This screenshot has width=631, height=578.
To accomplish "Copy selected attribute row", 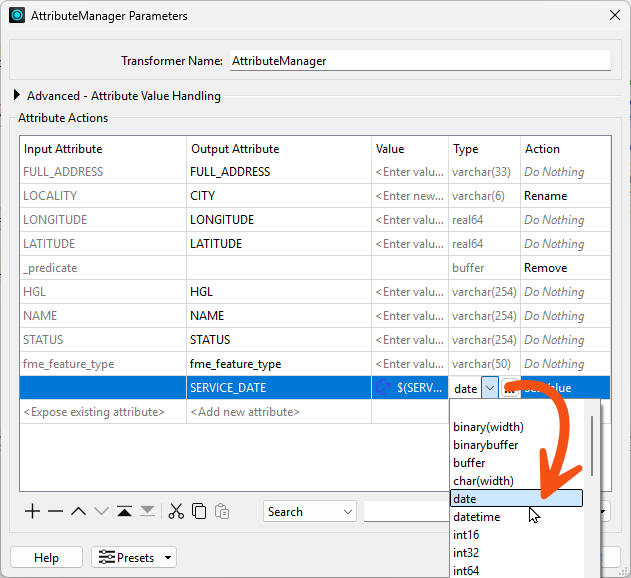I will [199, 512].
